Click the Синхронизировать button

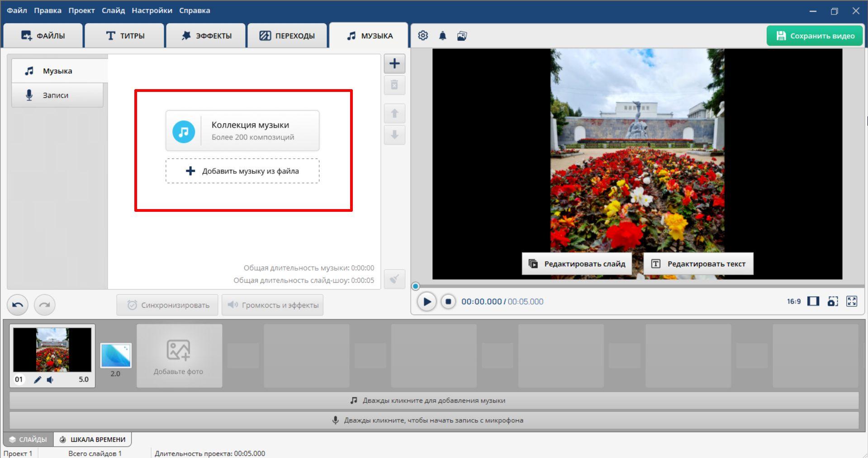pos(167,305)
